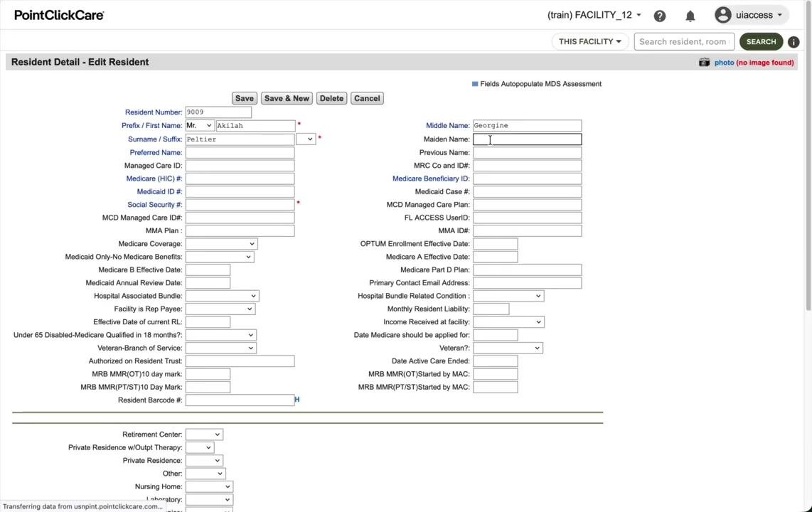Viewport: 812px width, 512px height.
Task: Click the Social Security # field
Action: (240, 205)
